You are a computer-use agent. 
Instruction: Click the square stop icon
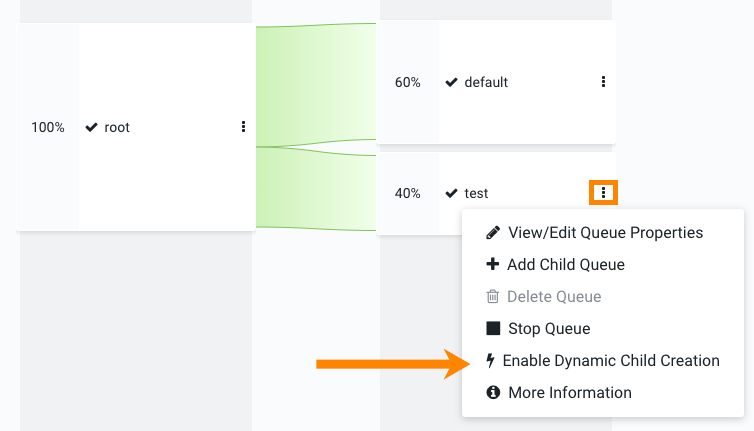click(x=492, y=329)
